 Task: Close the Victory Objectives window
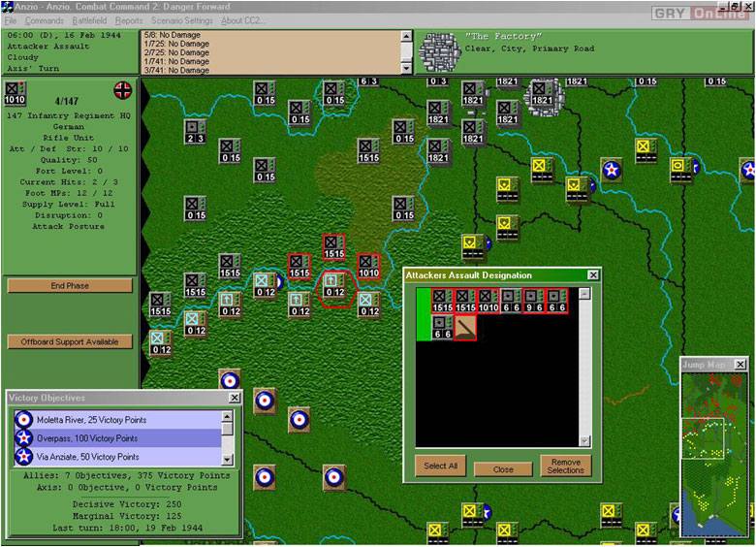[x=235, y=398]
